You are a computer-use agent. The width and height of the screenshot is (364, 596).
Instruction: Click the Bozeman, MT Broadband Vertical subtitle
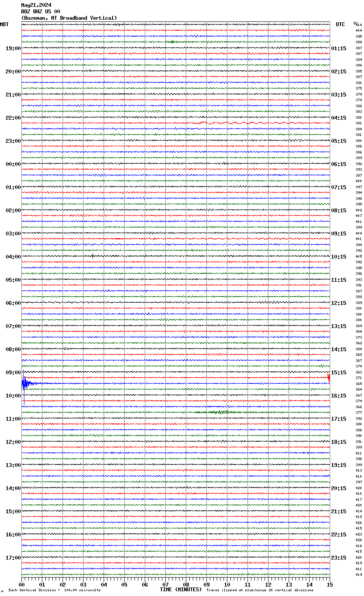pyautogui.click(x=69, y=18)
